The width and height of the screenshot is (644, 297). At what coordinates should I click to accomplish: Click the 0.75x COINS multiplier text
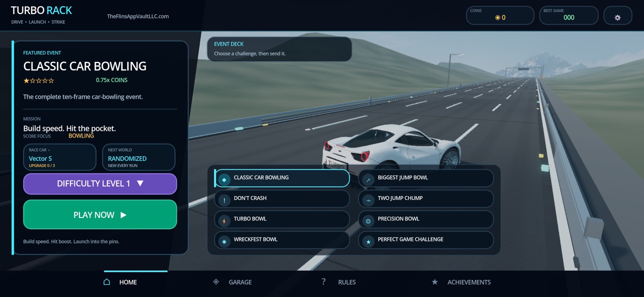click(112, 80)
